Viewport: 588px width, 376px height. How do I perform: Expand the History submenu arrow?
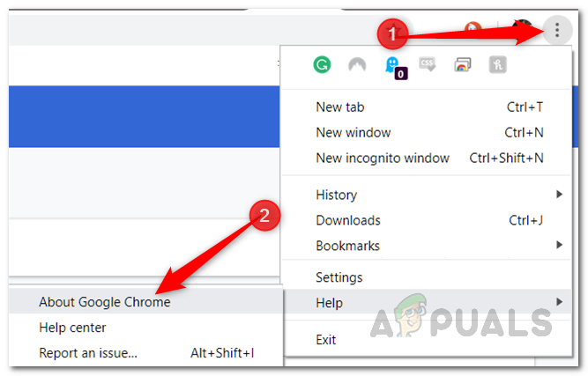click(x=559, y=195)
